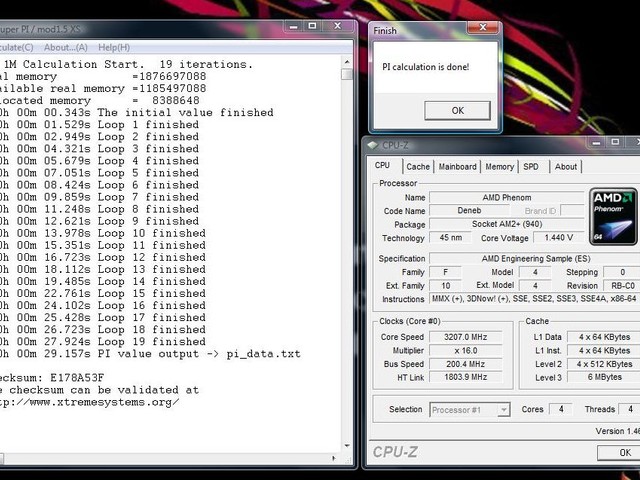640x480 pixels.
Task: Click the horizontal scroll right arrow in Super PI
Action: pyautogui.click(x=334, y=458)
